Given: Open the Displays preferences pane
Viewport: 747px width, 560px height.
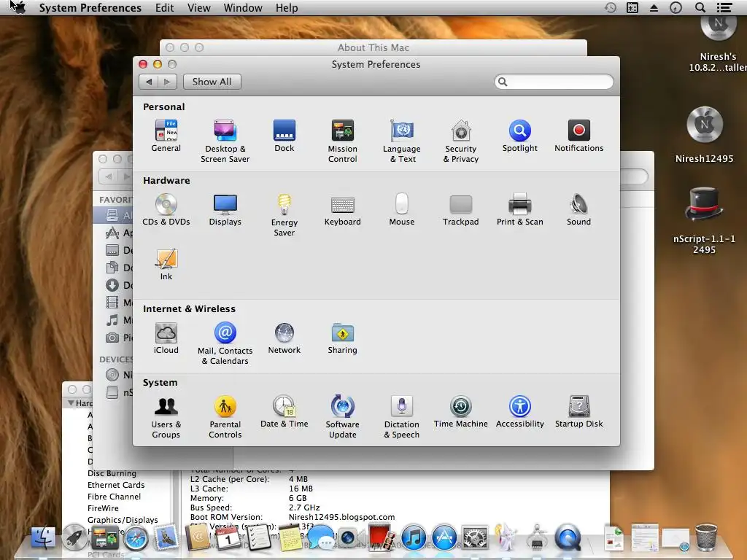Looking at the screenshot, I should (225, 209).
